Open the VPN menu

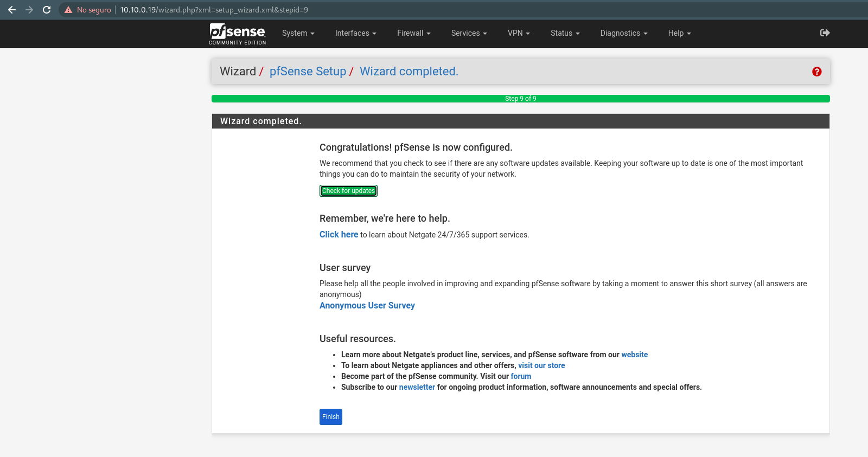(518, 33)
